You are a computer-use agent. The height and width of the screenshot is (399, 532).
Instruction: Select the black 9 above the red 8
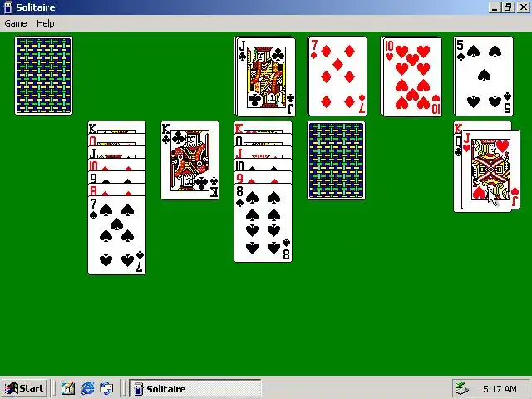click(116, 177)
